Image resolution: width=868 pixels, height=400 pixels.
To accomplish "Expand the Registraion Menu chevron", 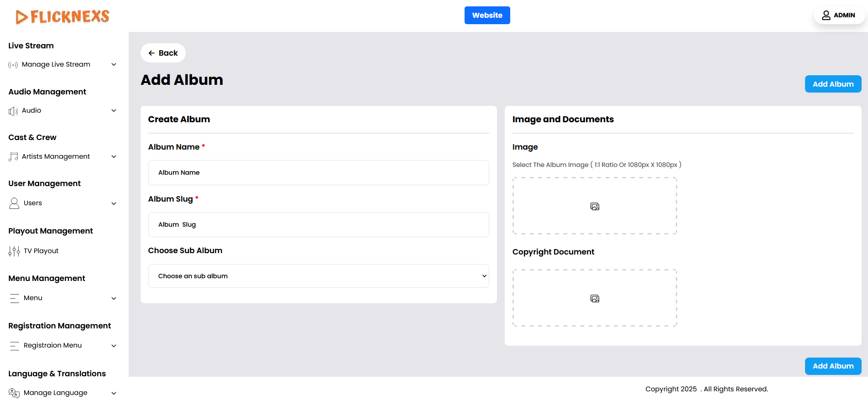I will point(114,346).
